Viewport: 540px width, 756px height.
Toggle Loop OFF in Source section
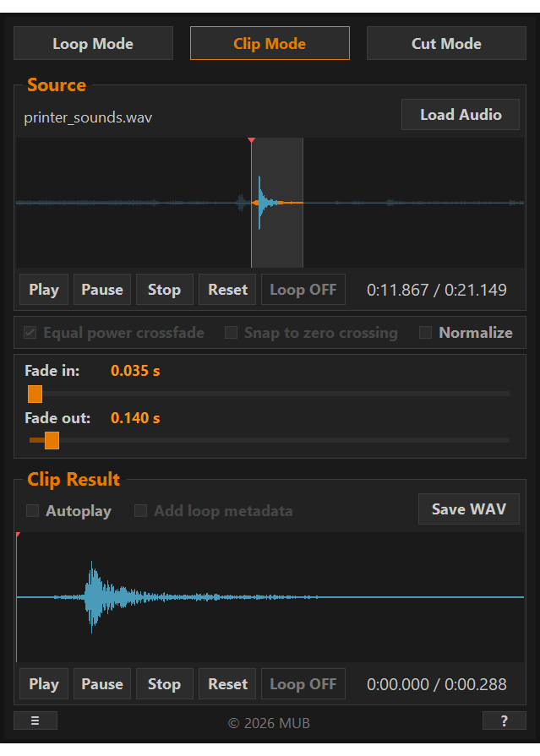[x=303, y=289]
